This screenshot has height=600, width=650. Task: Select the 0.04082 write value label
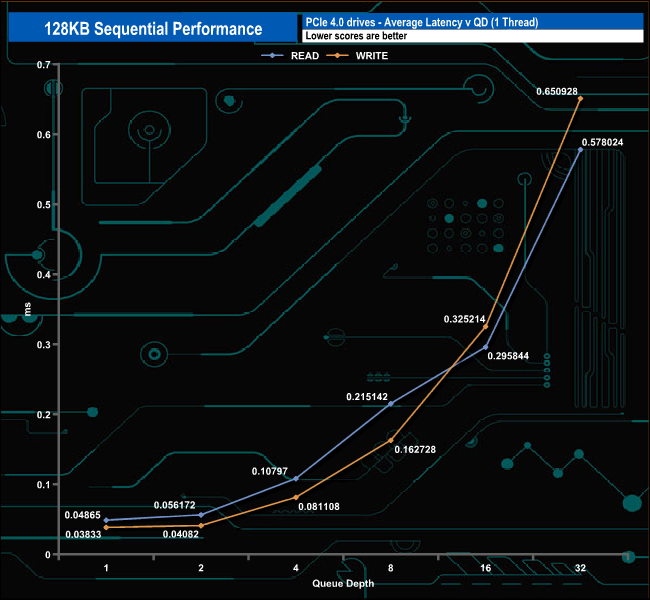coord(181,534)
